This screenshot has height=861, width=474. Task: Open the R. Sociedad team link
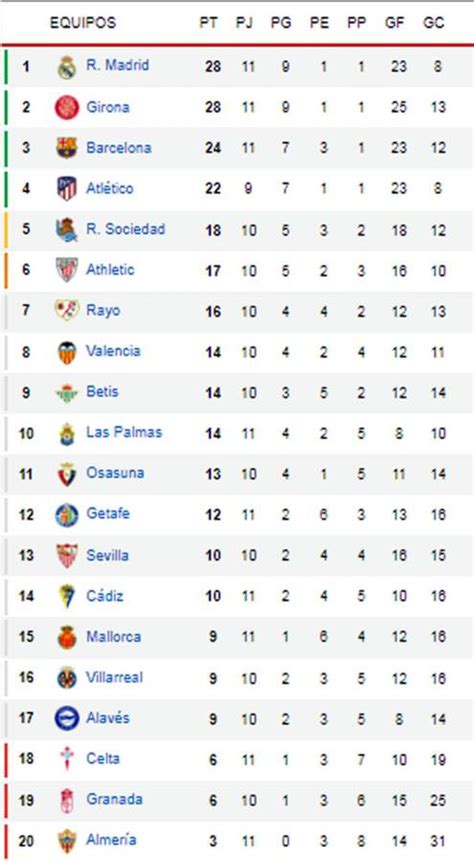[x=125, y=229]
